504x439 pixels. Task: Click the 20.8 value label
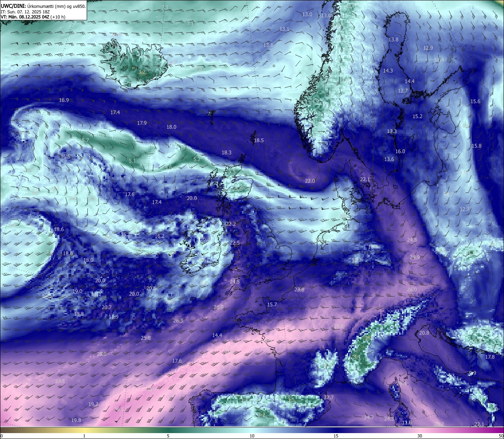click(x=424, y=333)
